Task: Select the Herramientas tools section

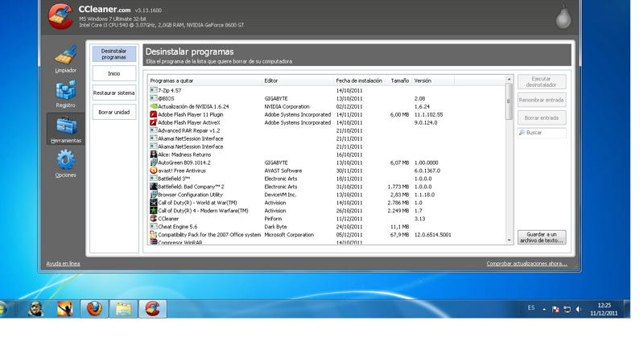Action: point(66,130)
